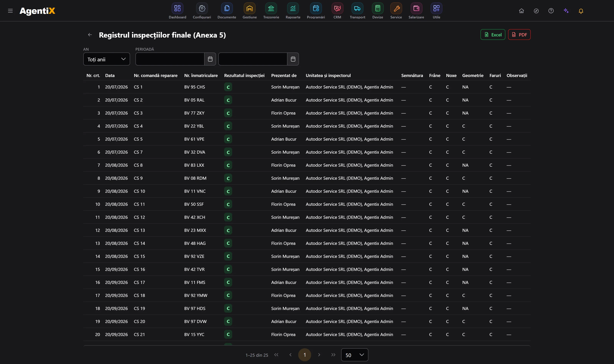
Task: Open the Transport truck icon
Action: click(357, 9)
